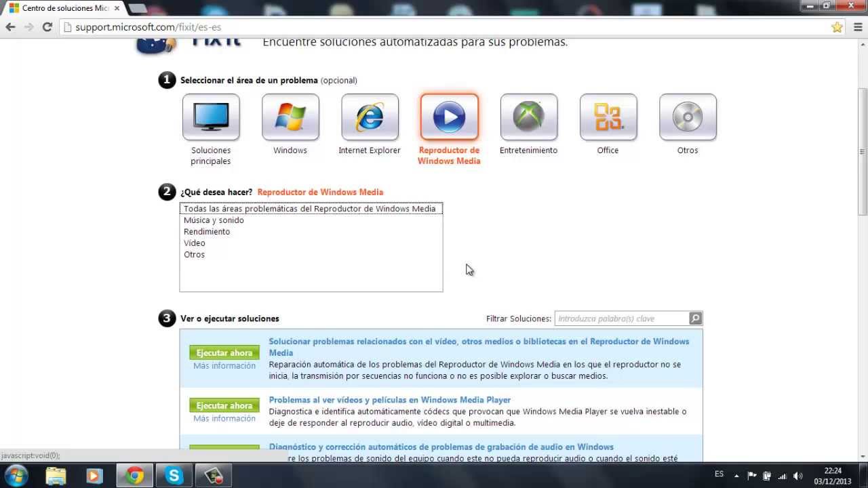Go back with the browser back arrow
The width and height of the screenshot is (868, 488).
10,27
